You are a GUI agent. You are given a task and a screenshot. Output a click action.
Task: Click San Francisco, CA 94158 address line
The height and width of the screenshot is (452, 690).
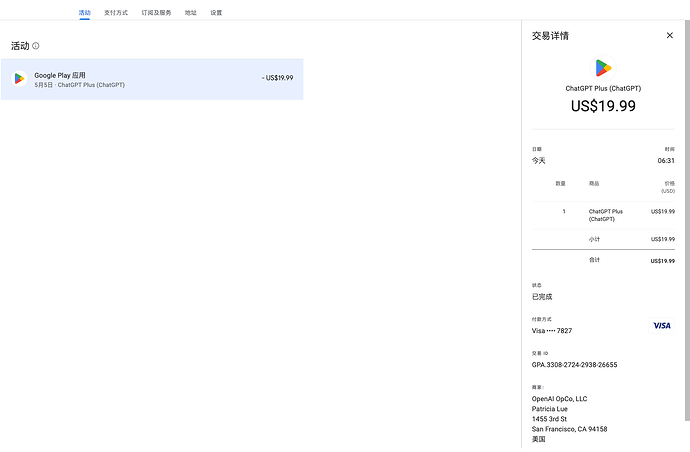click(569, 429)
